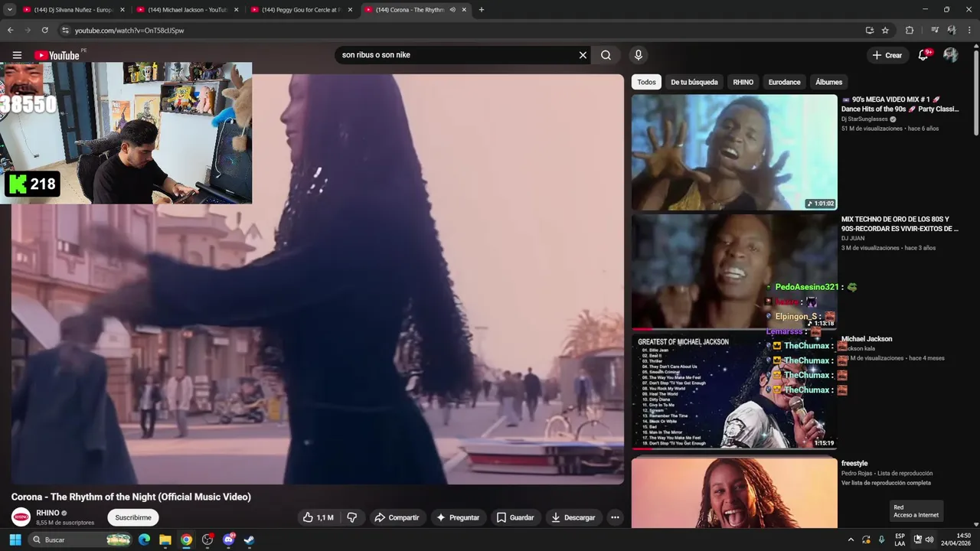Open the YouTube account avatar menu
Viewport: 980px width, 551px height.
pyautogui.click(x=951, y=55)
